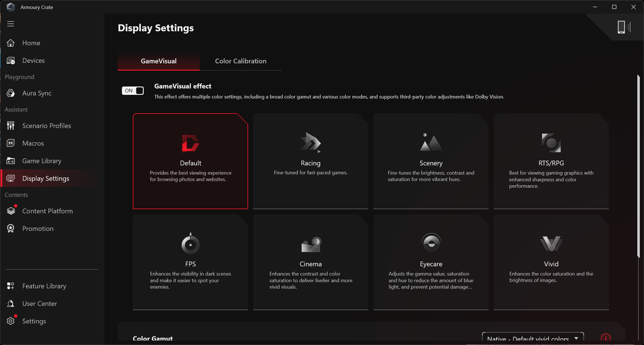Expand the Color Gamut dropdown
Viewport: 644px width, 345px height.
[532, 339]
